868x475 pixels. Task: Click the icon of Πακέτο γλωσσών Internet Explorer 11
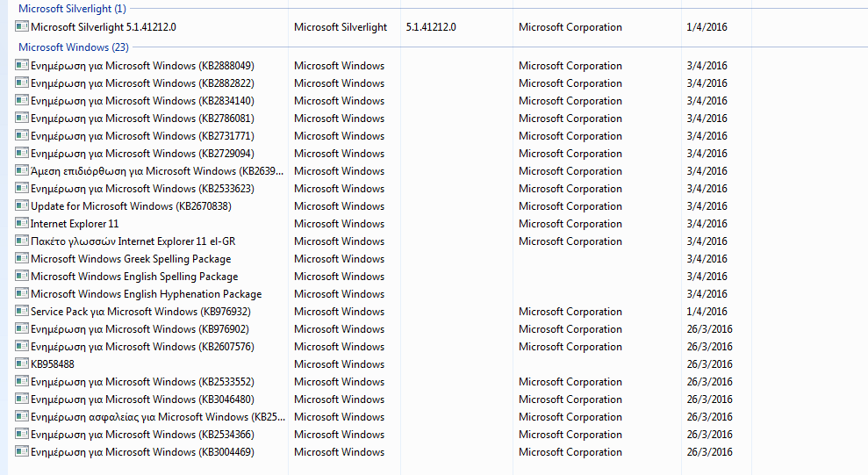click(22, 241)
